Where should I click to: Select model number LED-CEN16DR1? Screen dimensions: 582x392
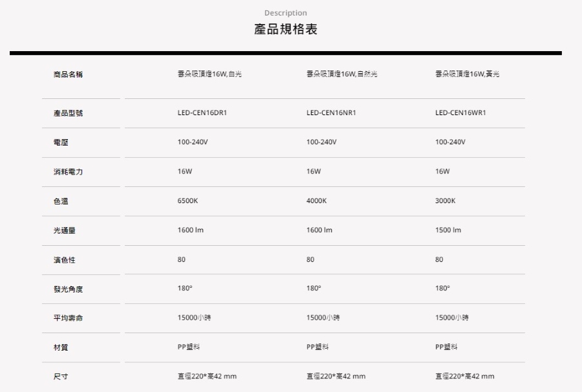(202, 113)
